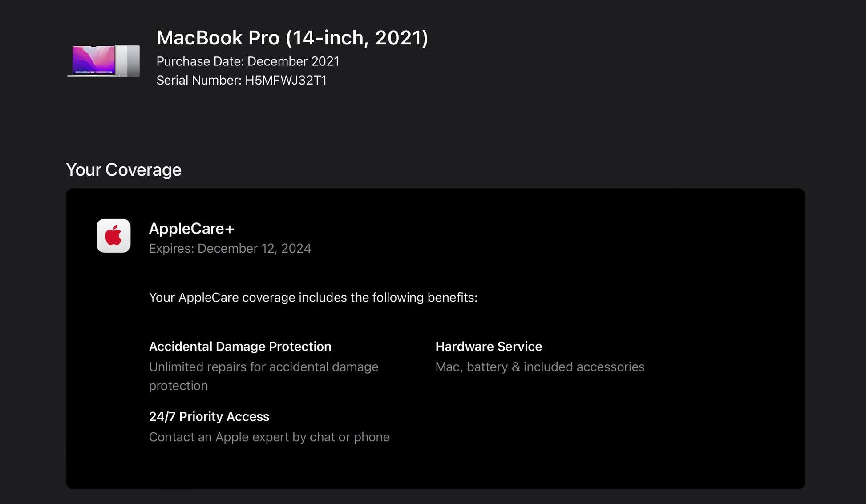Click the purchase month December 2021

click(x=293, y=61)
